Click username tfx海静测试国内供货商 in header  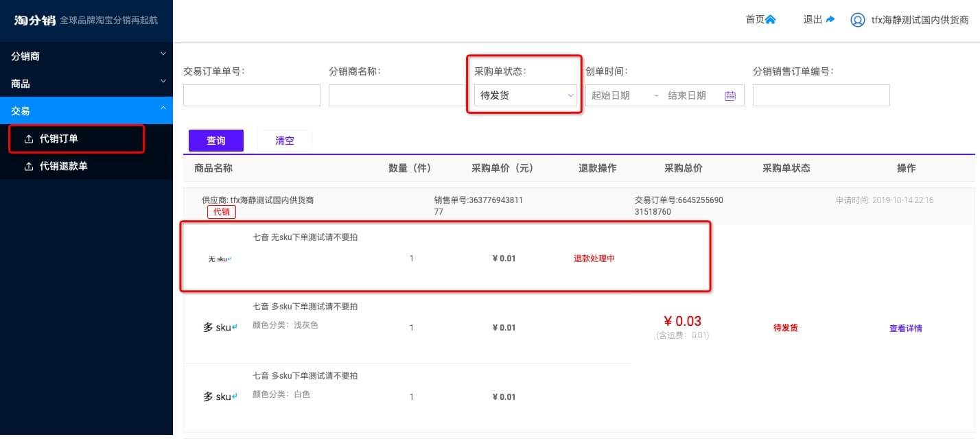tap(920, 21)
